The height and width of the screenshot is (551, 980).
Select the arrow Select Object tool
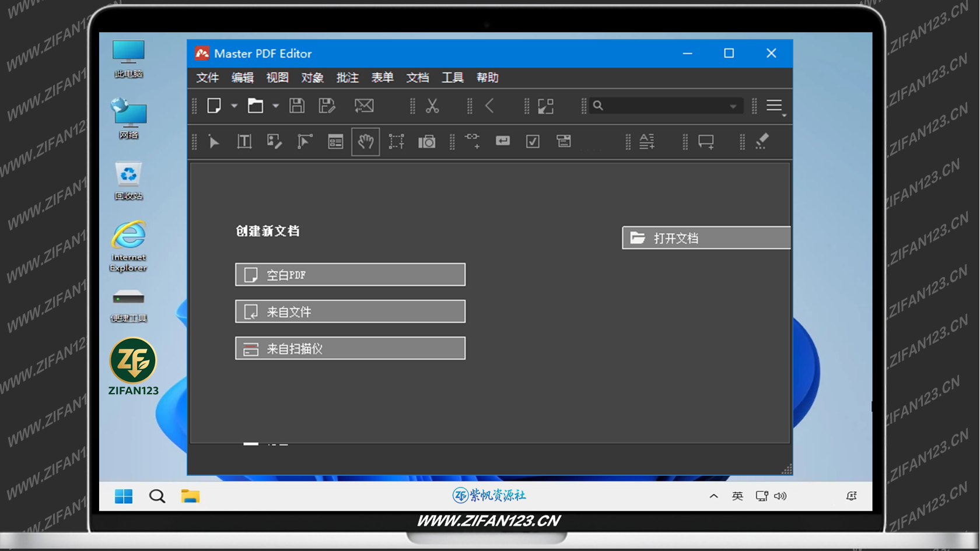(x=214, y=142)
